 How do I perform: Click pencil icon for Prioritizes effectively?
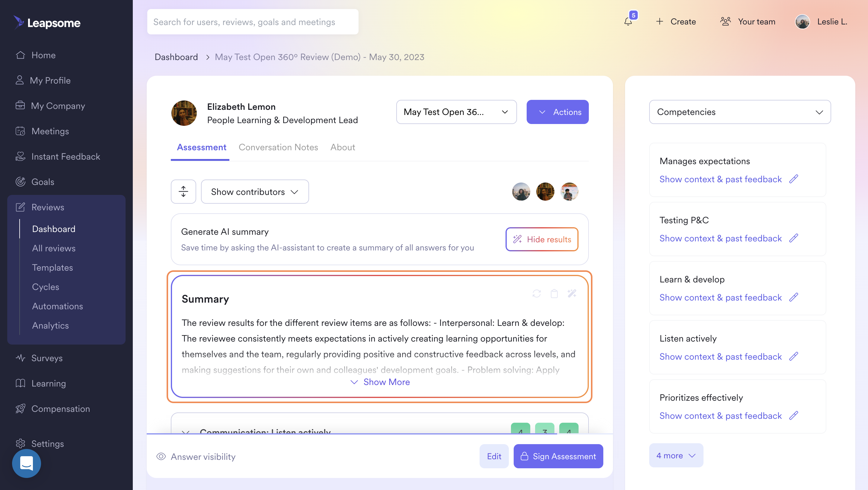coord(794,415)
